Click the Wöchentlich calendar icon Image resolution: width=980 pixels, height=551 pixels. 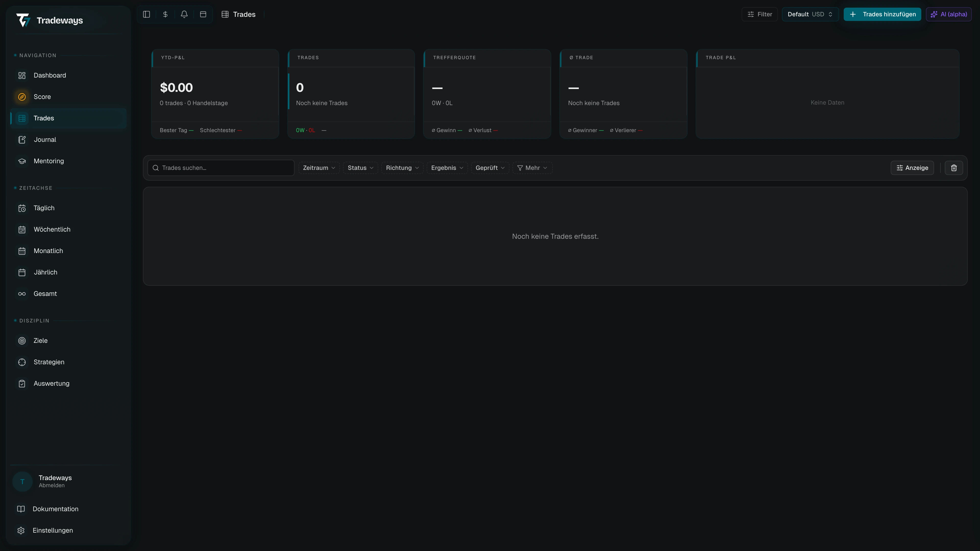click(22, 230)
